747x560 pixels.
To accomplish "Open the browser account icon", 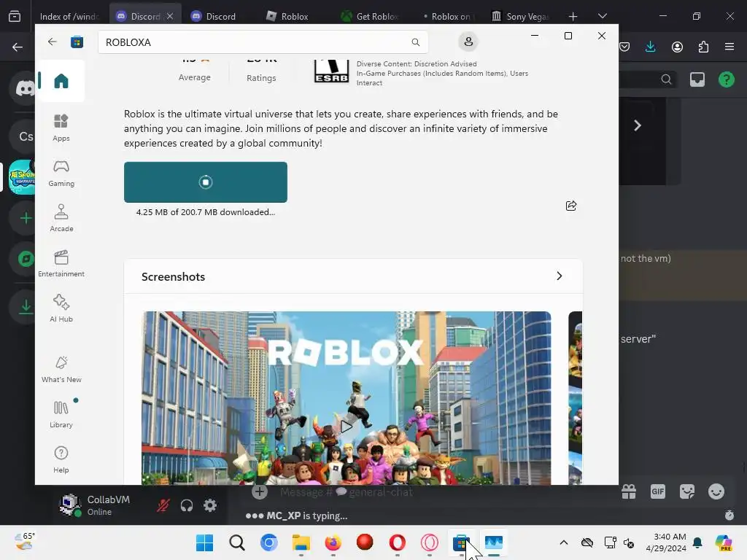I will [x=677, y=47].
